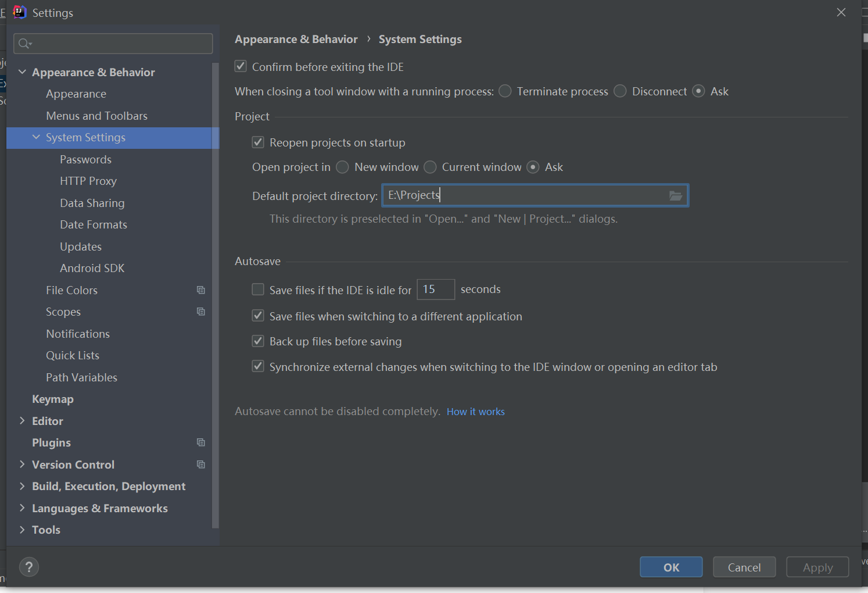Click the project-level icon beside Plugins

201,442
